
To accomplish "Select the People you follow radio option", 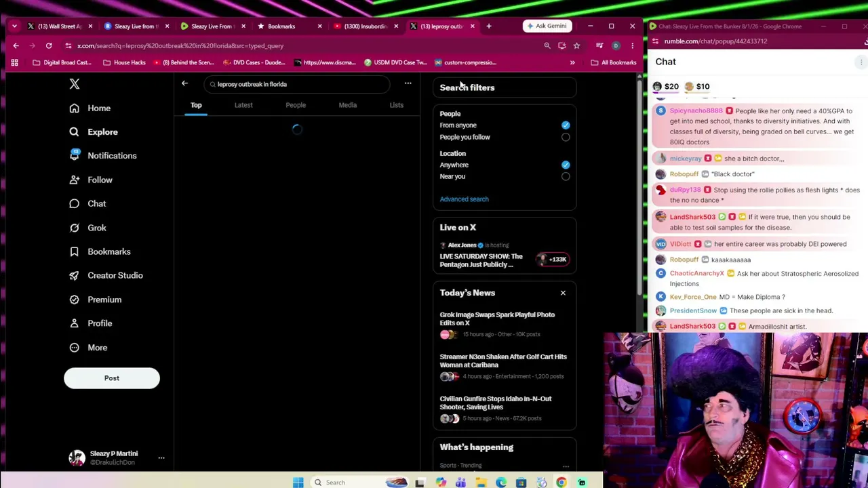I will point(566,137).
